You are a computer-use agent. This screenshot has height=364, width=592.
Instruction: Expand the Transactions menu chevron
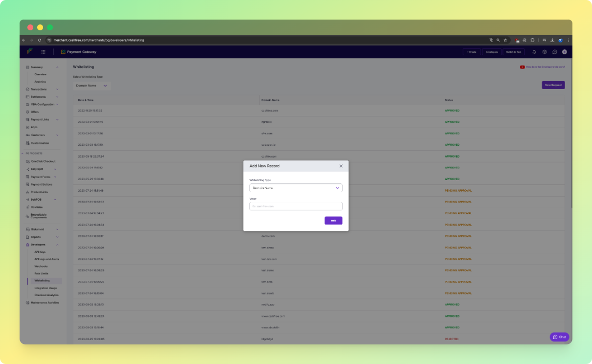tap(57, 90)
